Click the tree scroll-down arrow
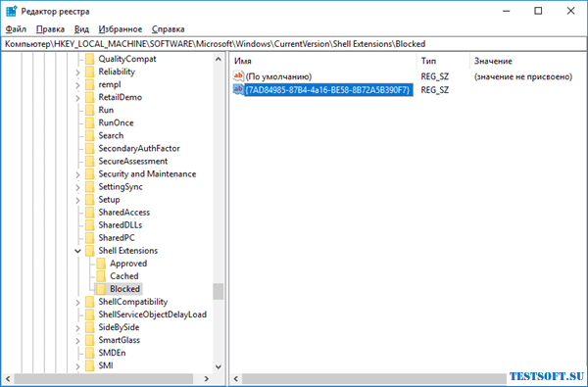Image resolution: width=588 pixels, height=387 pixels. (x=219, y=366)
